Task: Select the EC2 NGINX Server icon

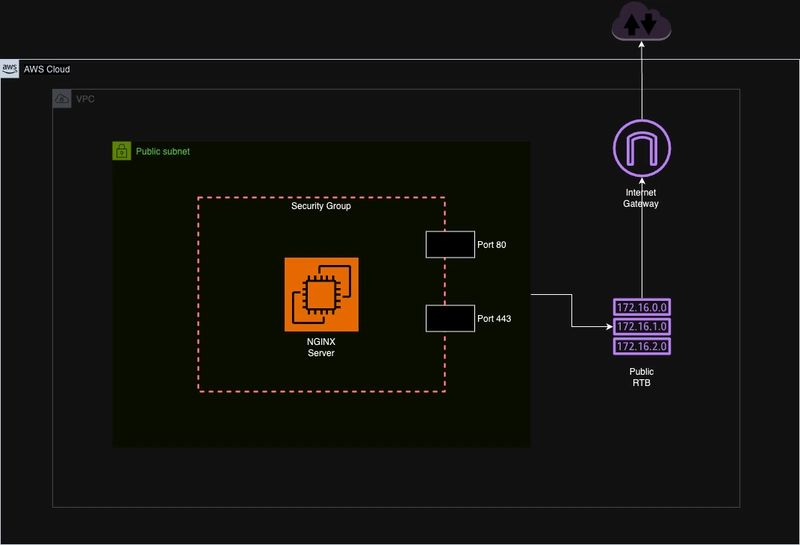Action: tap(321, 294)
